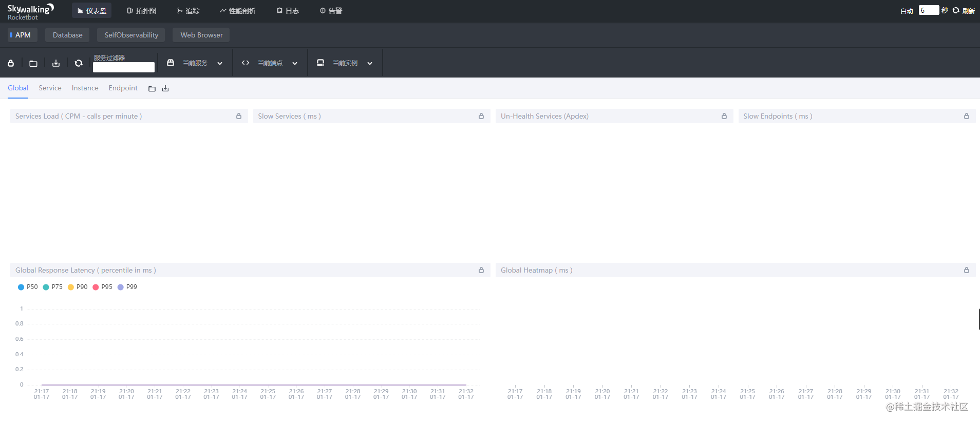Toggle the P75 legend series
980x423 pixels.
pos(53,287)
